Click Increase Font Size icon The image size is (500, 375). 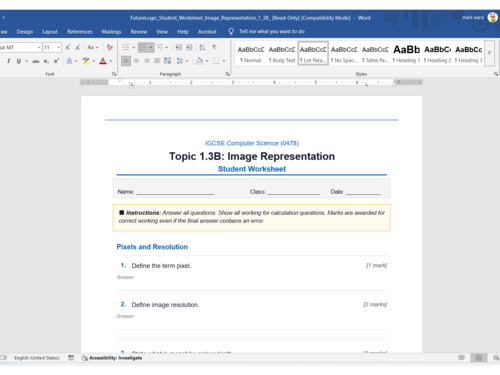(68, 47)
